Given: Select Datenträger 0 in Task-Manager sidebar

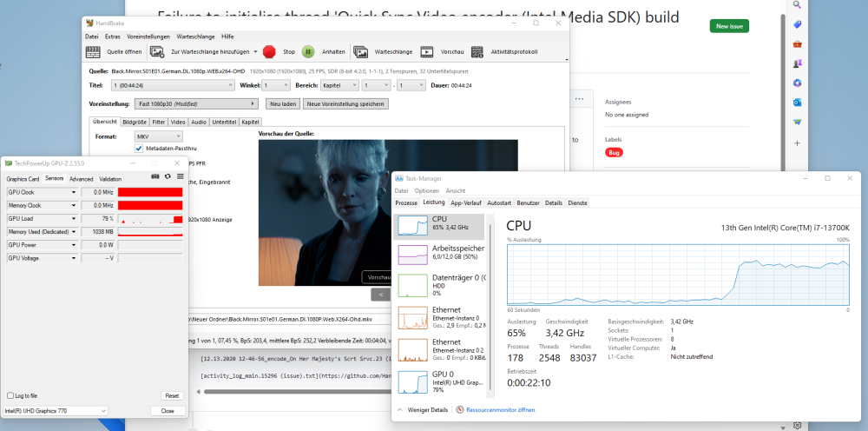Looking at the screenshot, I should (438, 285).
